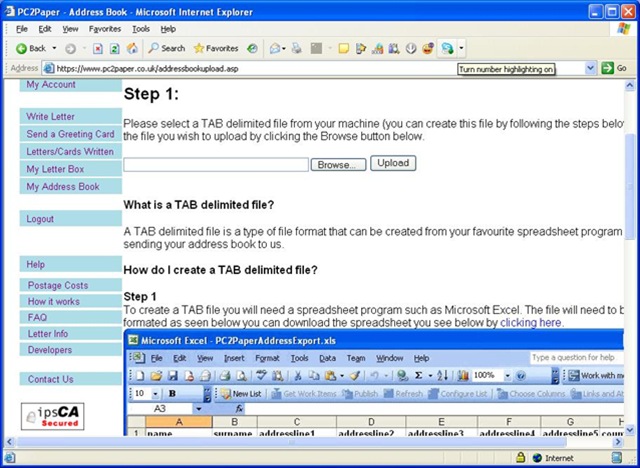The width and height of the screenshot is (640, 468).
Task: Open the Edit menu in Internet Explorer
Action: coord(45,29)
